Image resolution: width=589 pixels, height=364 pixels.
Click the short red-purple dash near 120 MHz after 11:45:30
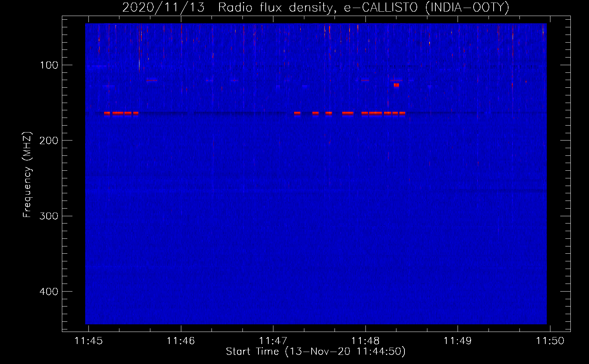click(x=152, y=80)
